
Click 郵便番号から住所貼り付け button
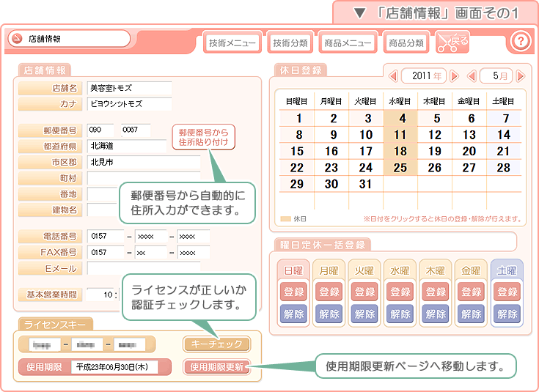204,136
